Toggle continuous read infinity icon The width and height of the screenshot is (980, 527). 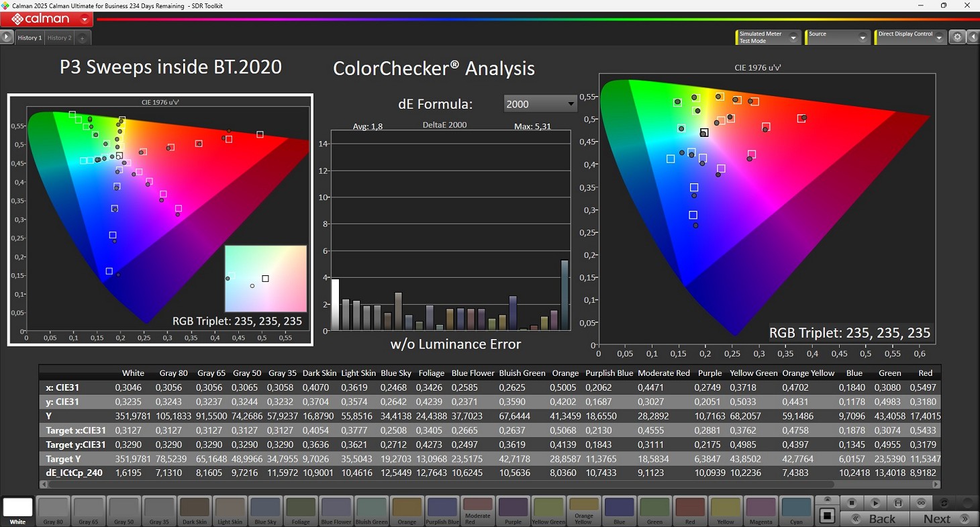[921, 503]
